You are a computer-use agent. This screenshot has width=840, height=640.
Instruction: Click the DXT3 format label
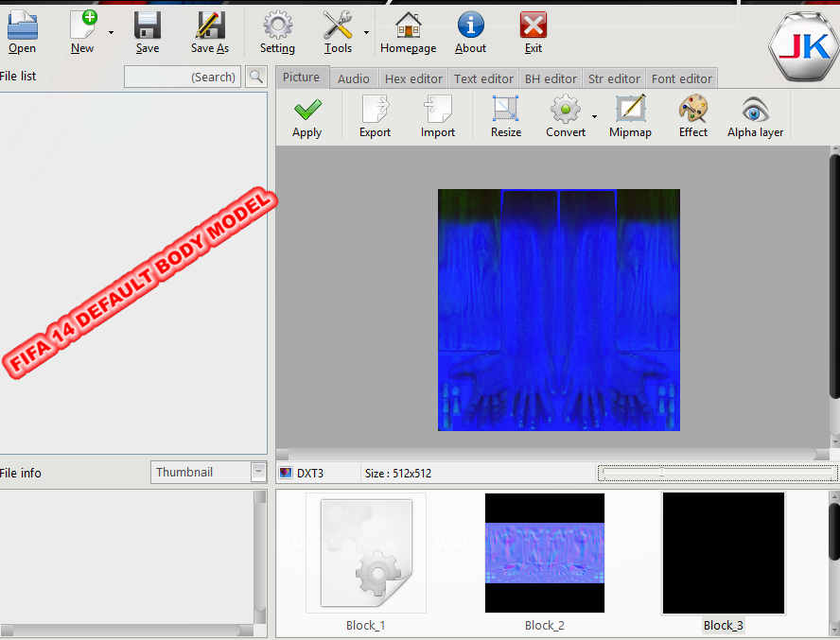click(310, 474)
